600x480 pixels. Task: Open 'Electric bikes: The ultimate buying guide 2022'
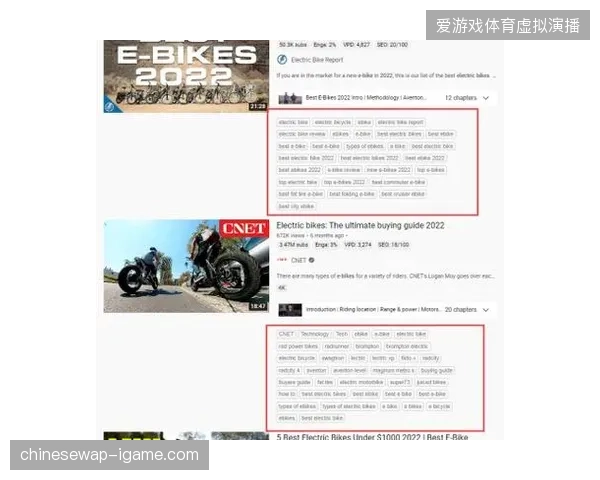point(360,225)
